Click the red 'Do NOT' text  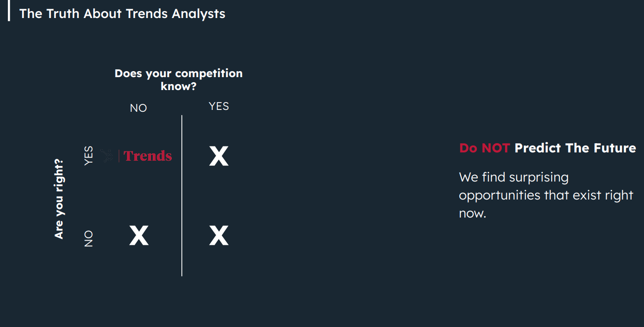click(x=485, y=148)
